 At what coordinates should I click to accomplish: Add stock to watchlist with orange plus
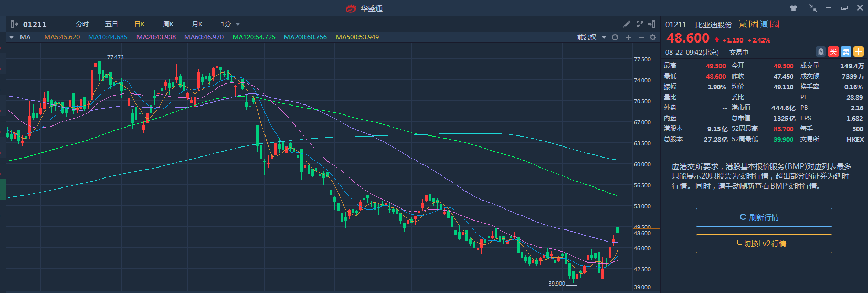tap(859, 51)
